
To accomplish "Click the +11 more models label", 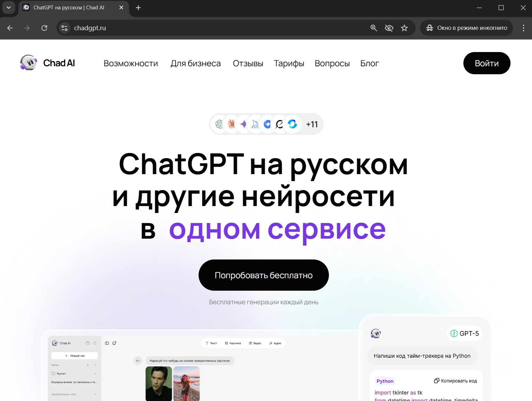I will pyautogui.click(x=312, y=124).
